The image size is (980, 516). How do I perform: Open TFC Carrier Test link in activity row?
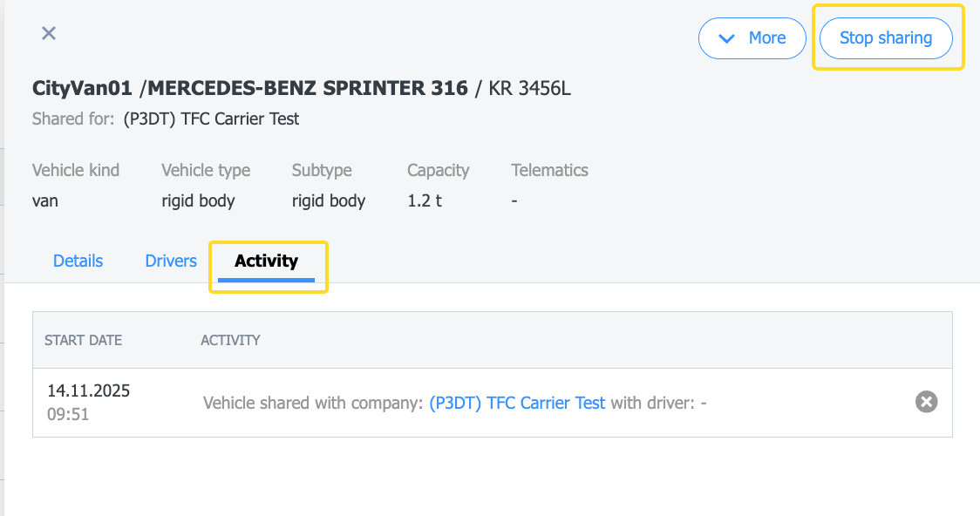coord(517,403)
